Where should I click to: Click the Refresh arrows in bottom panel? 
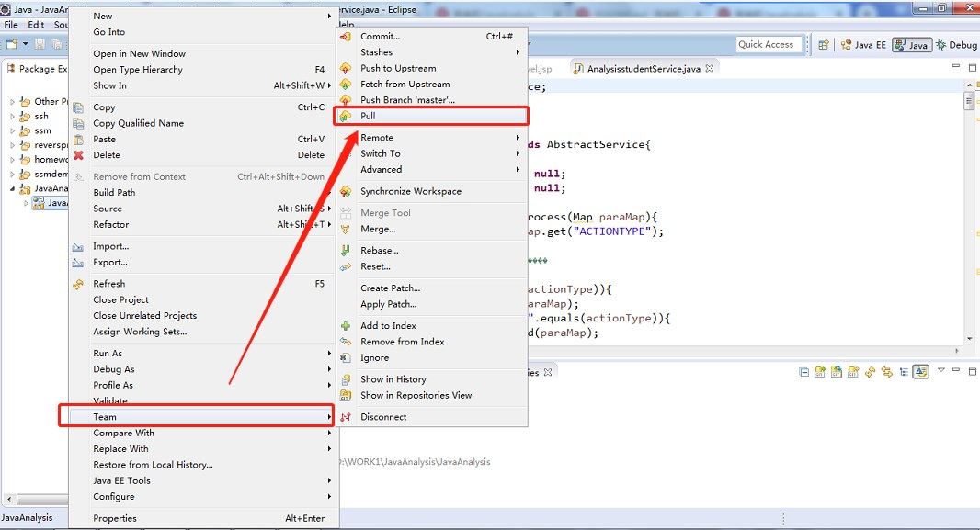pos(870,372)
